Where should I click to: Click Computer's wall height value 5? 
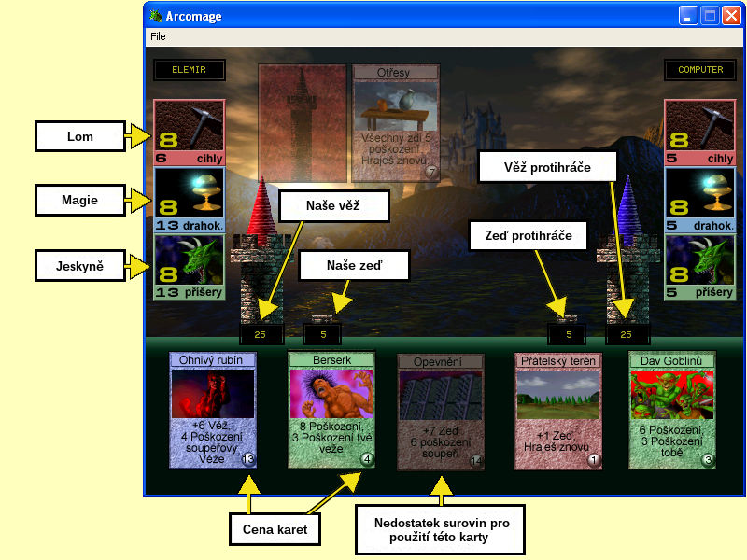pos(569,334)
